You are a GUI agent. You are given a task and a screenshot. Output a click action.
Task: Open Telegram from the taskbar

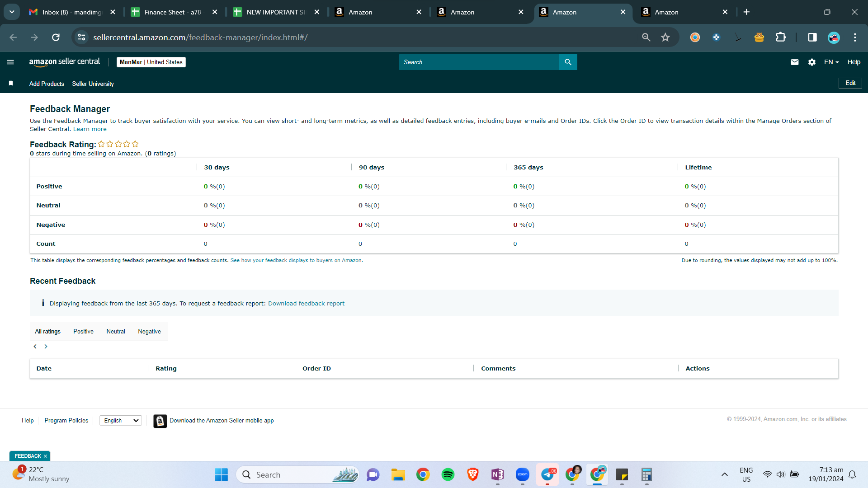pyautogui.click(x=547, y=475)
